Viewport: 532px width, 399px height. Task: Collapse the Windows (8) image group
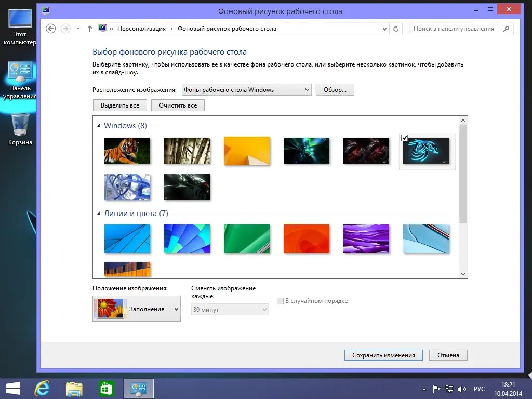pos(99,125)
